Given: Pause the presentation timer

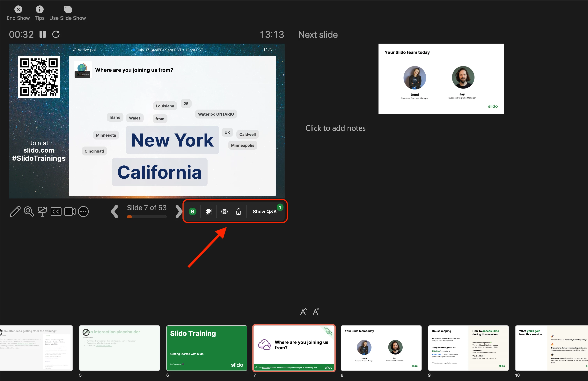Looking at the screenshot, I should point(42,34).
